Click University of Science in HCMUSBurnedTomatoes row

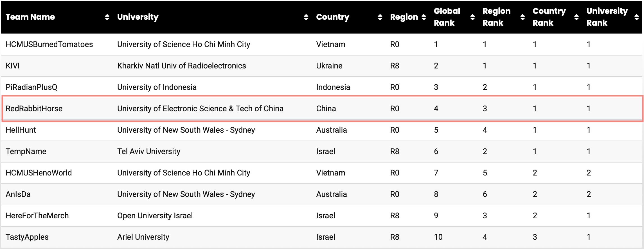click(x=184, y=45)
